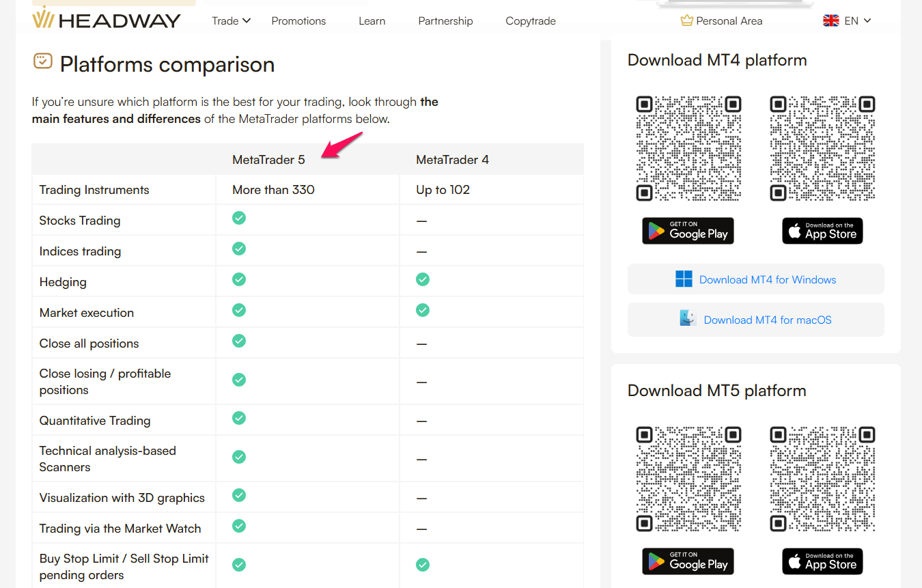Screen dimensions: 922x588
Task: Click MetaTrader 5 checkmark for Visualization with 3D graphics
Action: pos(239,495)
